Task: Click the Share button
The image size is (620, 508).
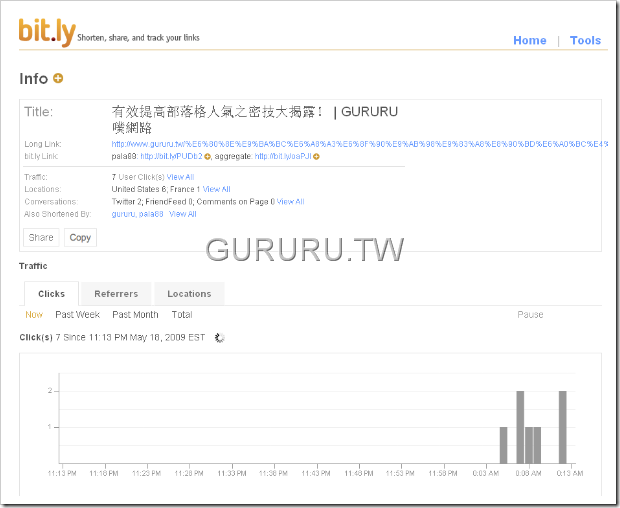Action: pos(41,238)
